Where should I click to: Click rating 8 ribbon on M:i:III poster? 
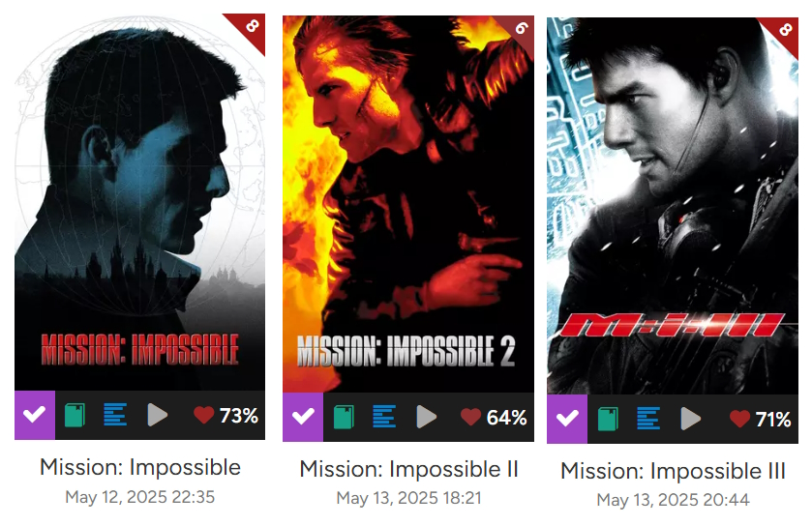pyautogui.click(x=783, y=32)
